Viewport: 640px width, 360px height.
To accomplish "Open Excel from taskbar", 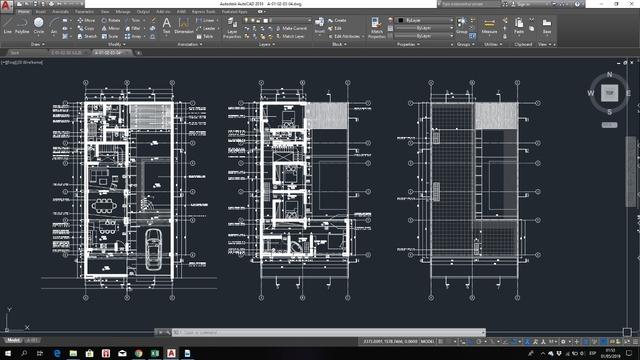I will point(155,353).
